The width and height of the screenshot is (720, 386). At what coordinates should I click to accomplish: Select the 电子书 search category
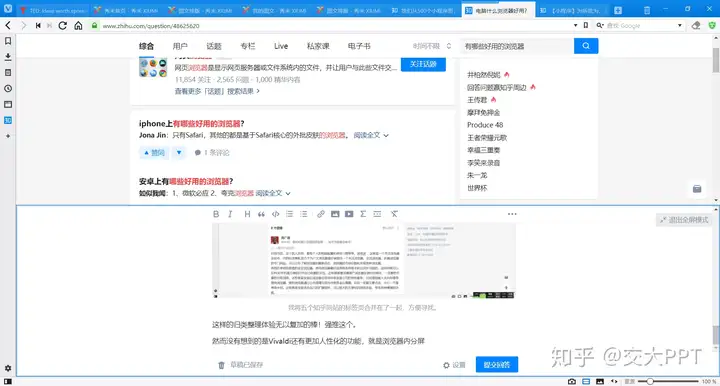359,46
